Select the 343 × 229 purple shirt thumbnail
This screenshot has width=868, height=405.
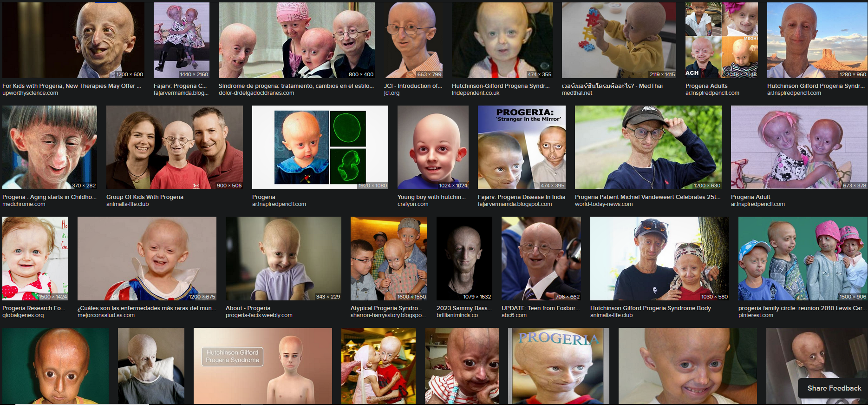pyautogui.click(x=283, y=259)
